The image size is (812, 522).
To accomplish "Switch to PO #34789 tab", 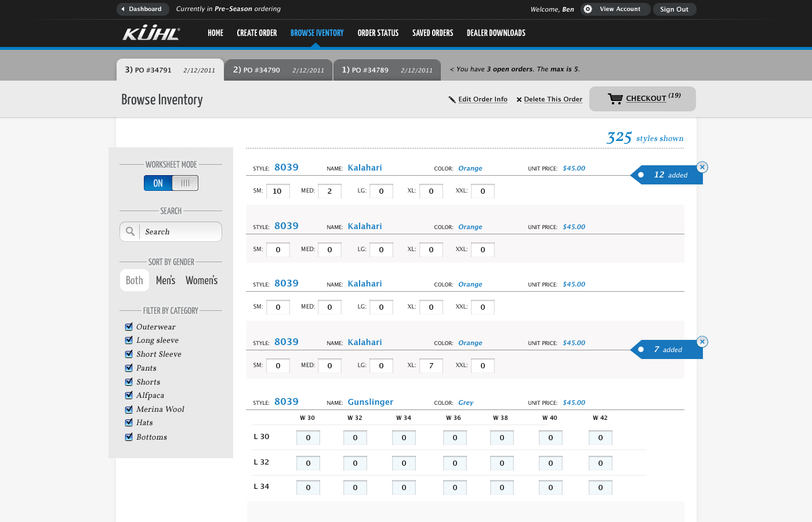I will pos(387,70).
